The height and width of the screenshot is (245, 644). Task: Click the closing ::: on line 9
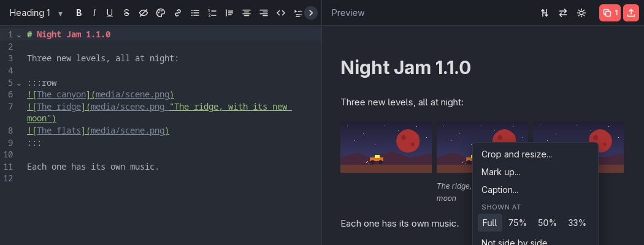coord(34,143)
